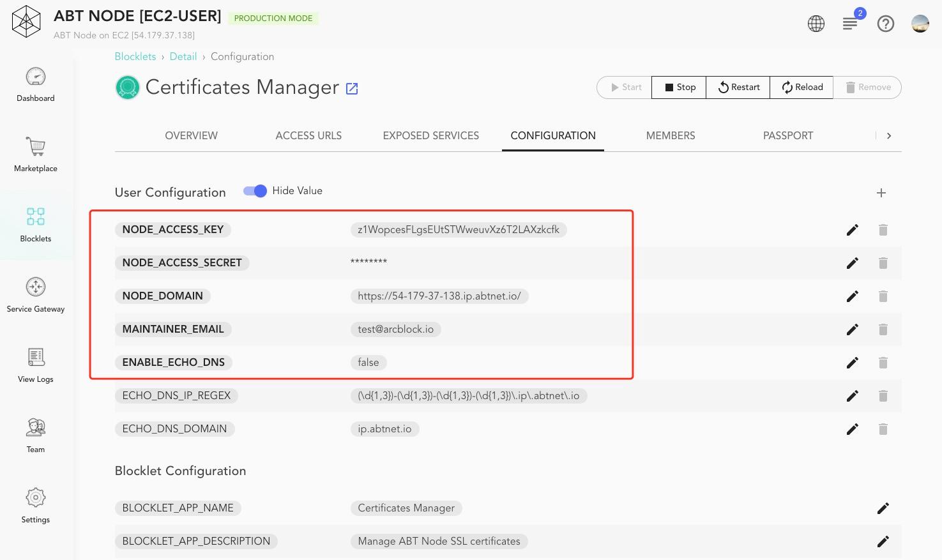The image size is (942, 560).
Task: Follow the Blocklets breadcrumb link
Action: [x=135, y=56]
